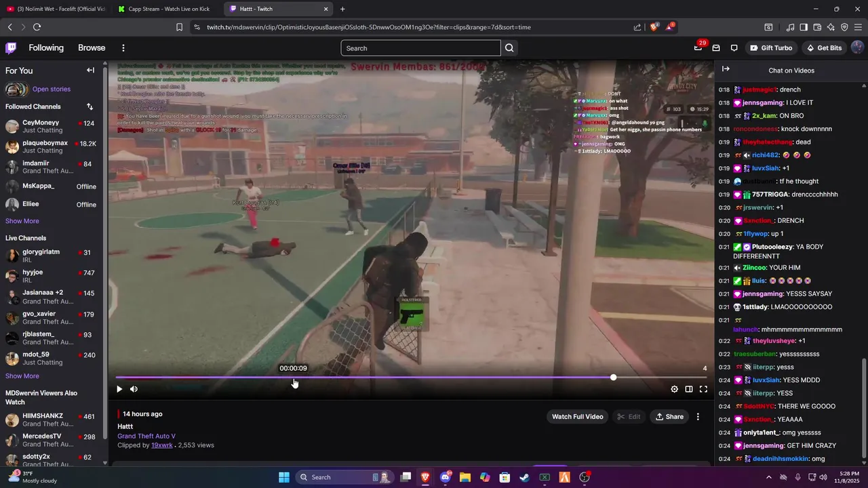The height and width of the screenshot is (488, 868).
Task: Open user profile avatar menu
Action: 857,48
